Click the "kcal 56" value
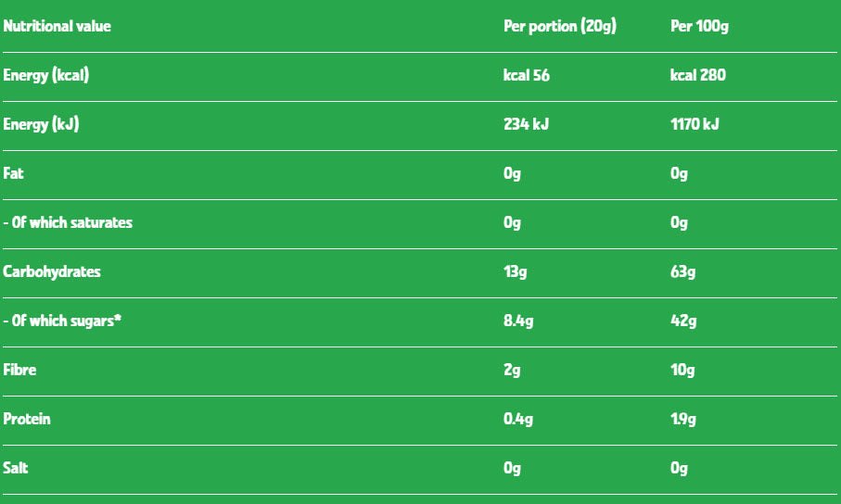The width and height of the screenshot is (841, 504). (x=526, y=75)
